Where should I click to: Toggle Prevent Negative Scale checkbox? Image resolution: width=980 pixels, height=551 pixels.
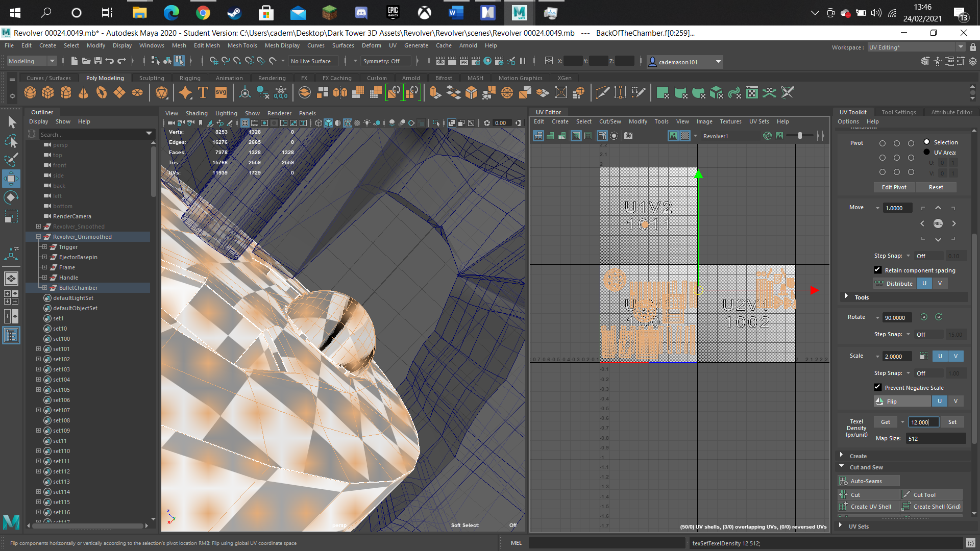click(x=878, y=387)
